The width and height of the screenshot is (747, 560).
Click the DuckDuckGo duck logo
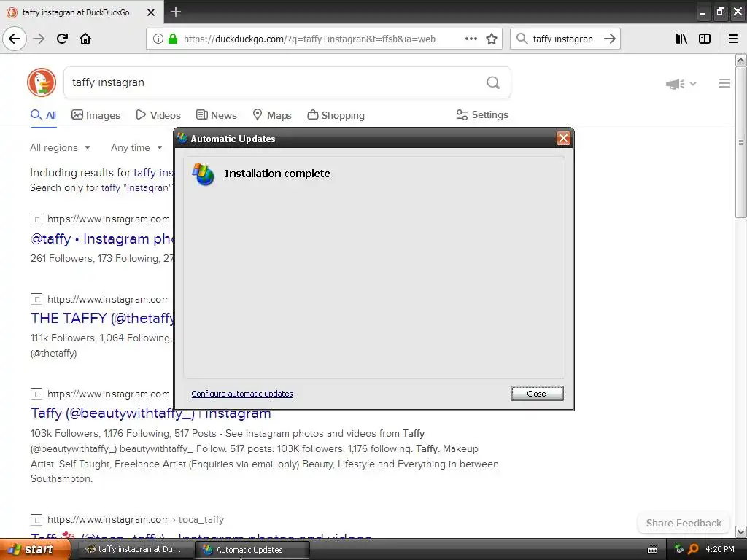[42, 82]
